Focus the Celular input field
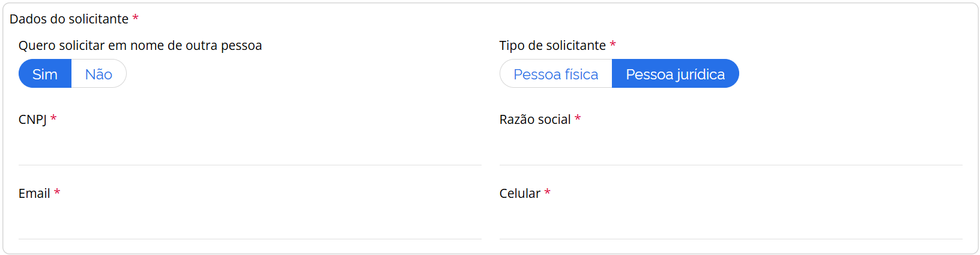The image size is (980, 255). tap(730, 224)
